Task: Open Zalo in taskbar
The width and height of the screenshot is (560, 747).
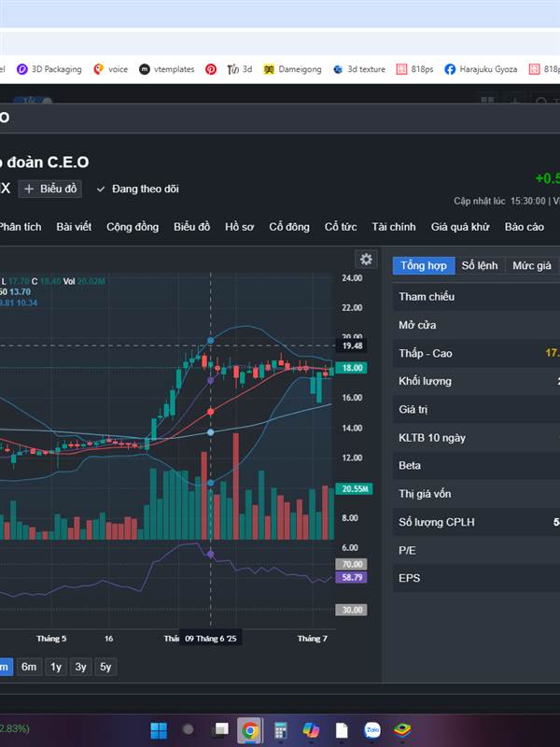Action: pos(372,730)
